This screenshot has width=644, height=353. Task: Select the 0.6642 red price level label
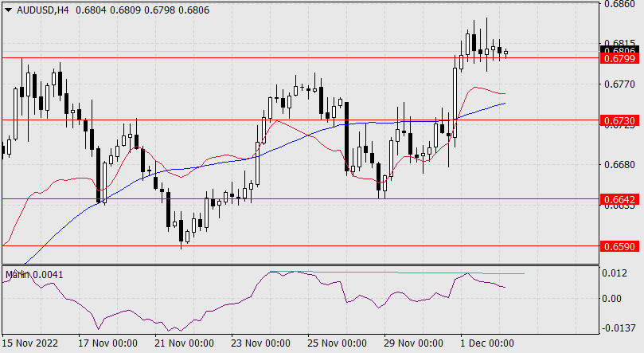click(x=619, y=198)
